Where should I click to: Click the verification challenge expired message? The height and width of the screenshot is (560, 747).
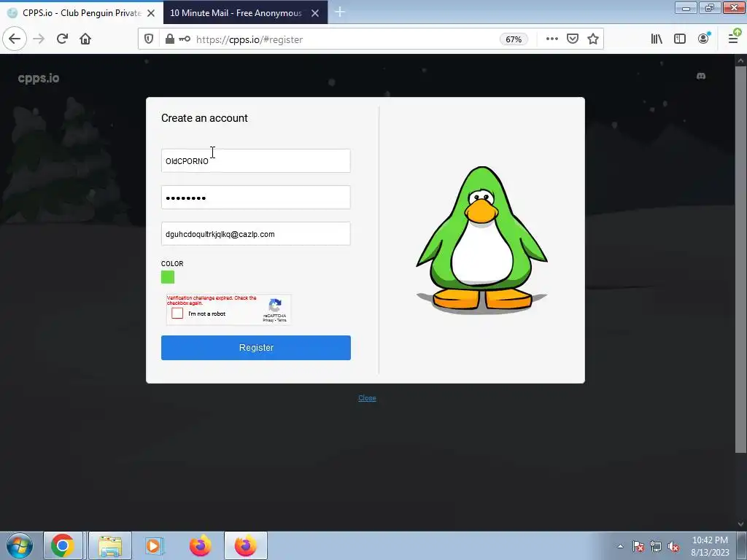pyautogui.click(x=212, y=300)
